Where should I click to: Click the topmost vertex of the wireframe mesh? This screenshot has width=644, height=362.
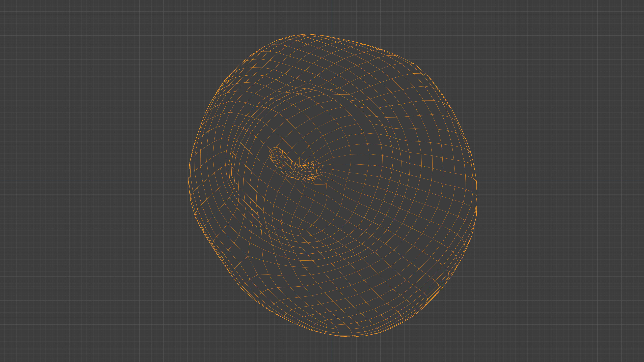(x=308, y=34)
